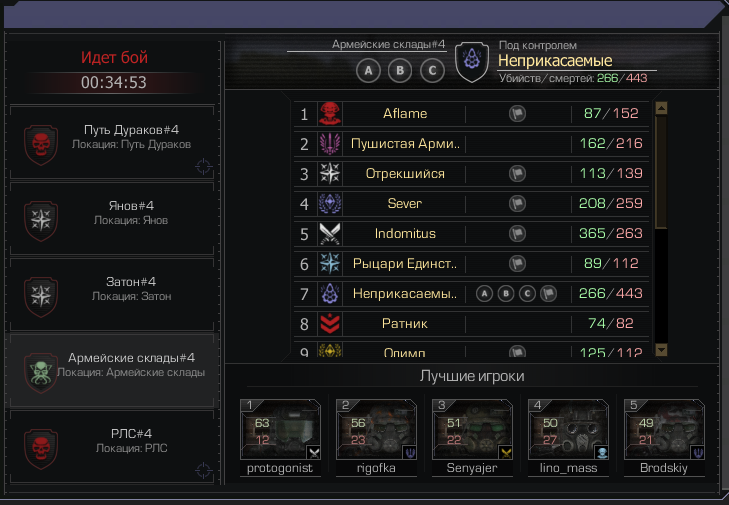The image size is (729, 505).
Task: Open the Янов#4 battle entry
Action: tap(112, 219)
